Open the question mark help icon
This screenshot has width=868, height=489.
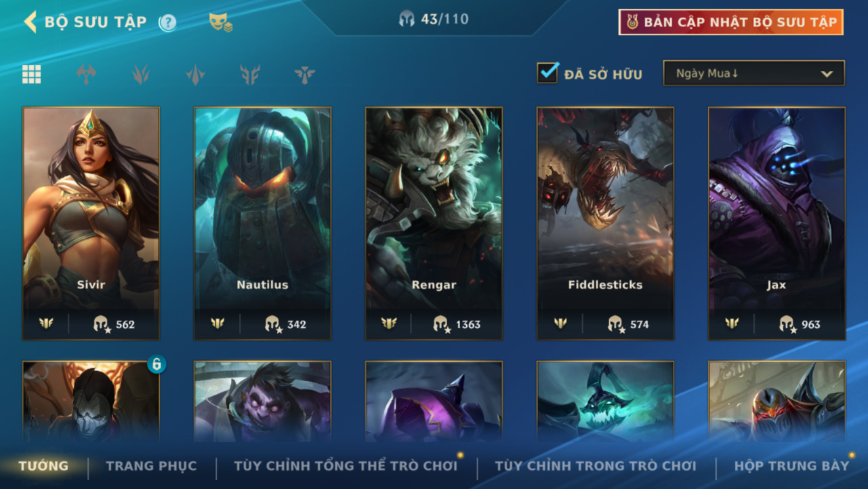tap(167, 22)
